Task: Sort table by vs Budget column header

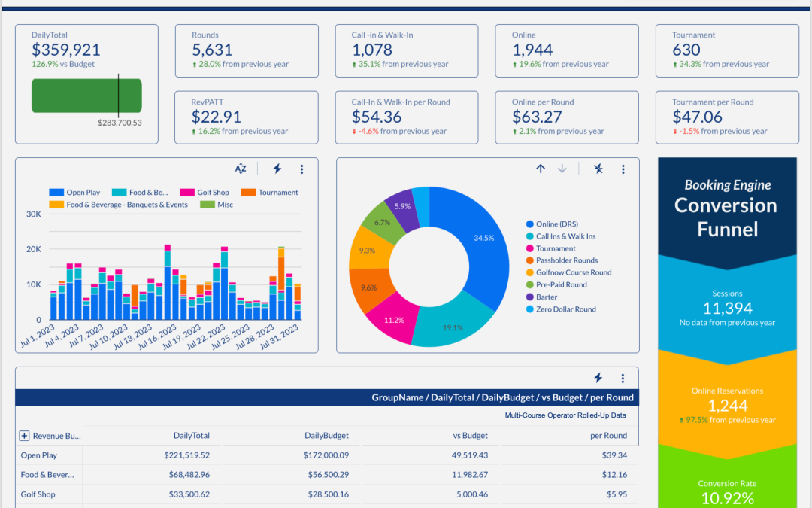Action: coord(470,436)
